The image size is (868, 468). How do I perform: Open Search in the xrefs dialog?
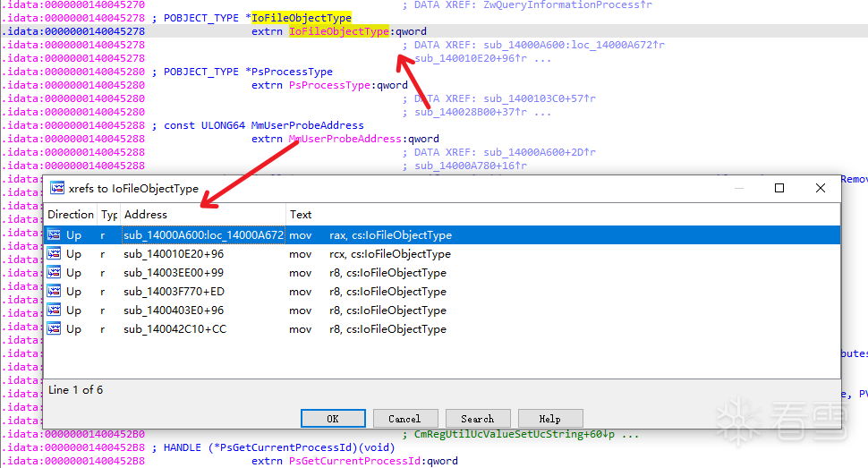(x=478, y=419)
